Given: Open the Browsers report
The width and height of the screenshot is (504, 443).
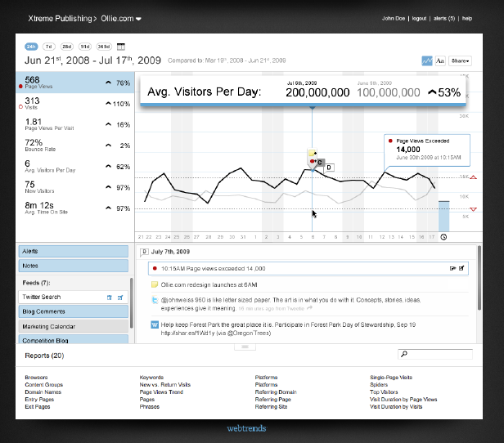Looking at the screenshot, I should tap(36, 378).
